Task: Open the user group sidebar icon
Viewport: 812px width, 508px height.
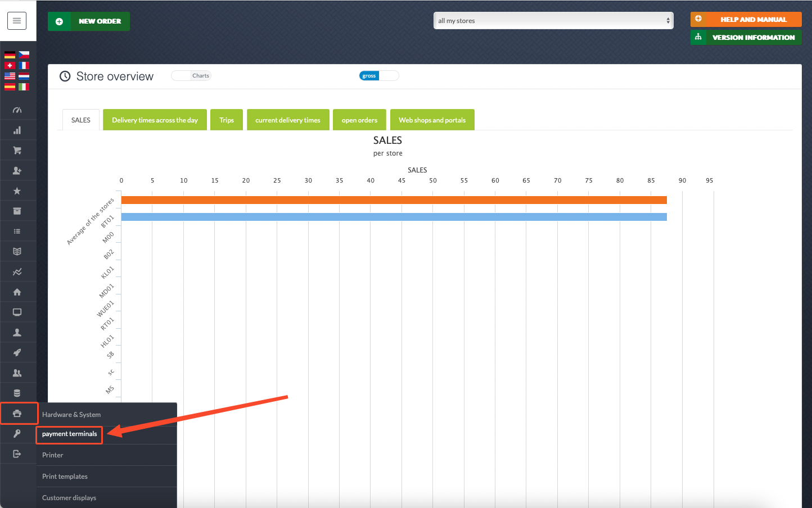Action: point(17,373)
